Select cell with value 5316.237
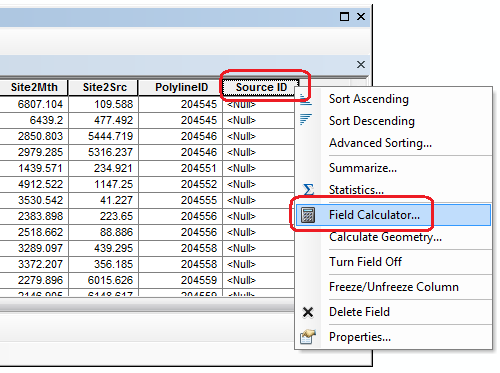The width and height of the screenshot is (500, 373). (104, 152)
